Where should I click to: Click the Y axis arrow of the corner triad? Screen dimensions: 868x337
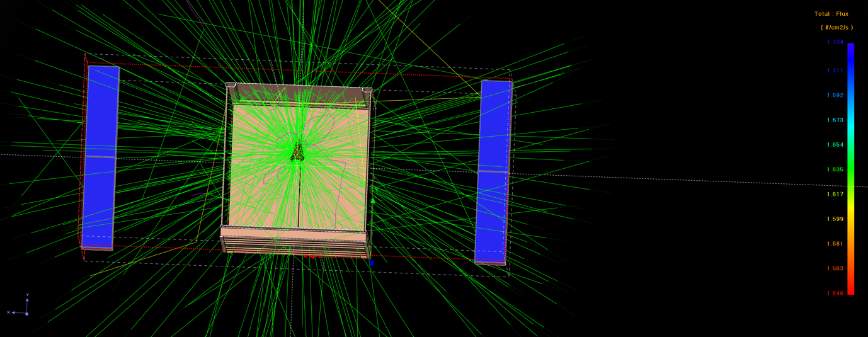click(x=27, y=296)
